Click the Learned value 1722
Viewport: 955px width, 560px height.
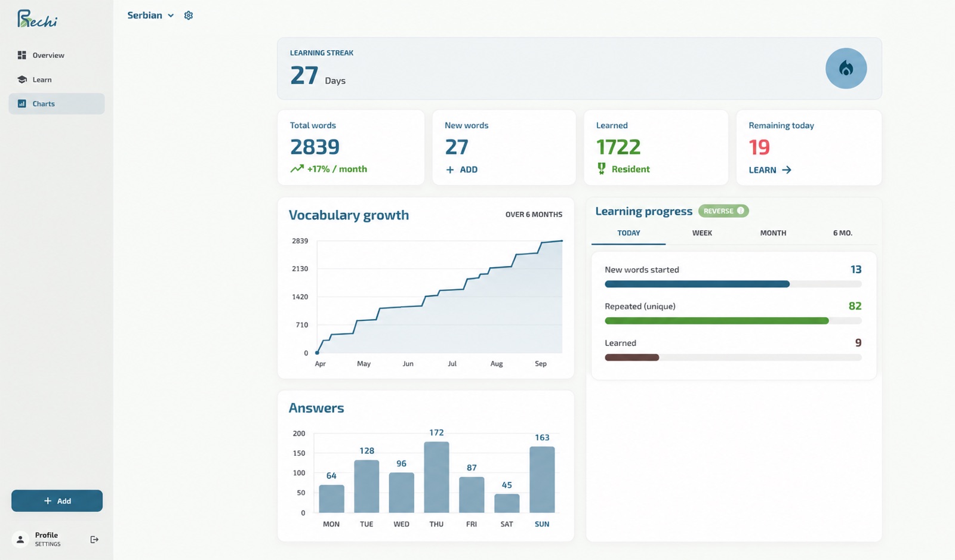point(618,147)
